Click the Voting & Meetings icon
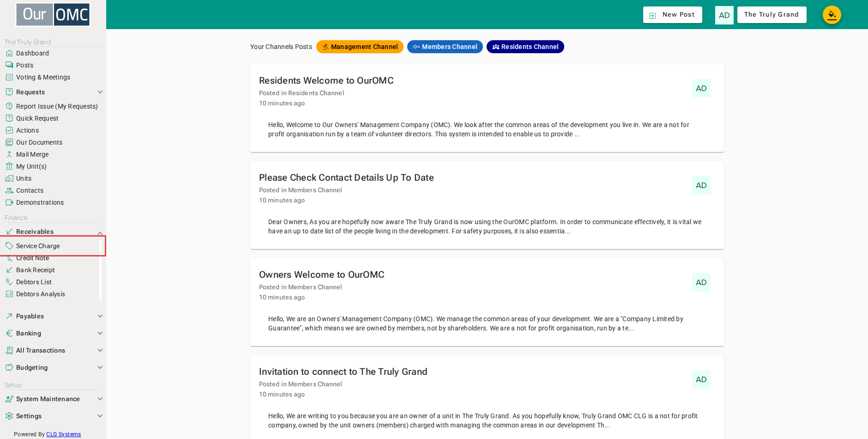The height and width of the screenshot is (439, 868). click(9, 77)
